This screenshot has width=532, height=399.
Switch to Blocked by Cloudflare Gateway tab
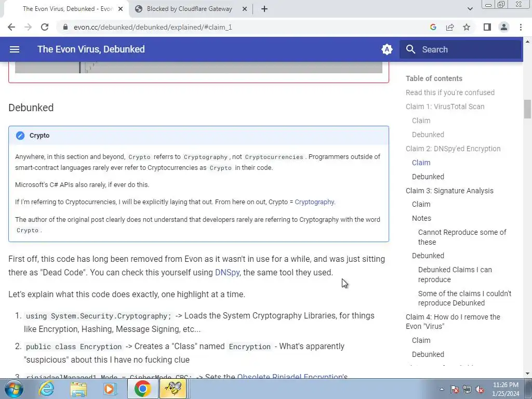click(x=189, y=9)
